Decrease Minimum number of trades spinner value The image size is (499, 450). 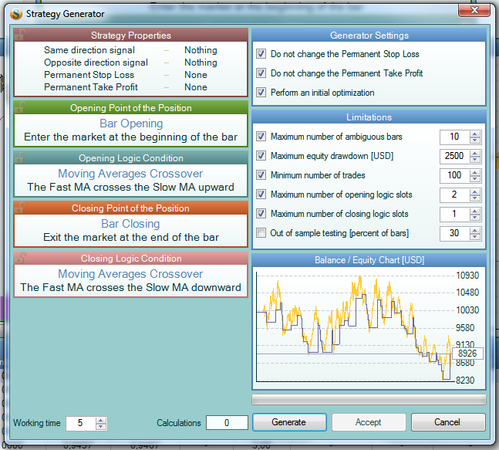pos(475,179)
